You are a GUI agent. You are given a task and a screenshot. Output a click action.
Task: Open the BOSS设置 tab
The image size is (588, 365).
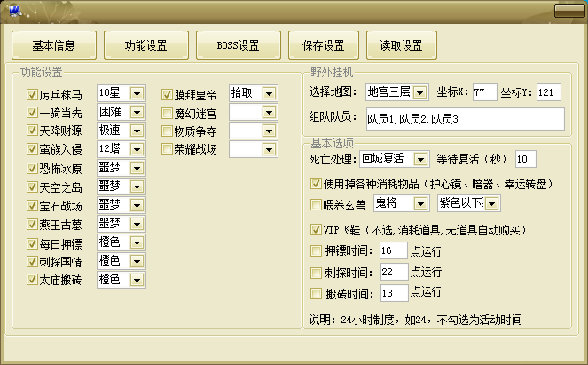pyautogui.click(x=239, y=45)
